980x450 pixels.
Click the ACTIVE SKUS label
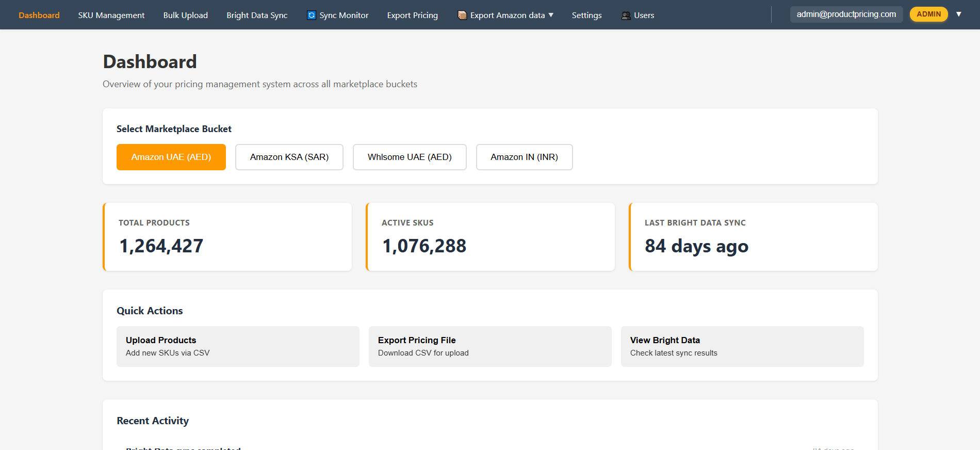click(407, 223)
